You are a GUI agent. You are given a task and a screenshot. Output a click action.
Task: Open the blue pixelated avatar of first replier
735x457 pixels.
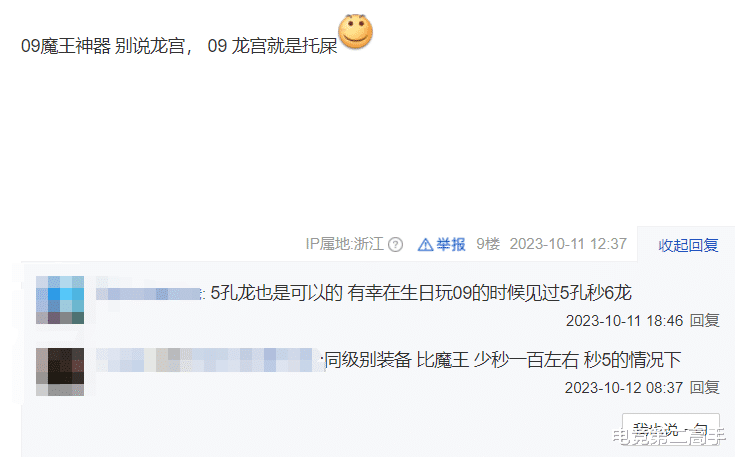coord(60,300)
